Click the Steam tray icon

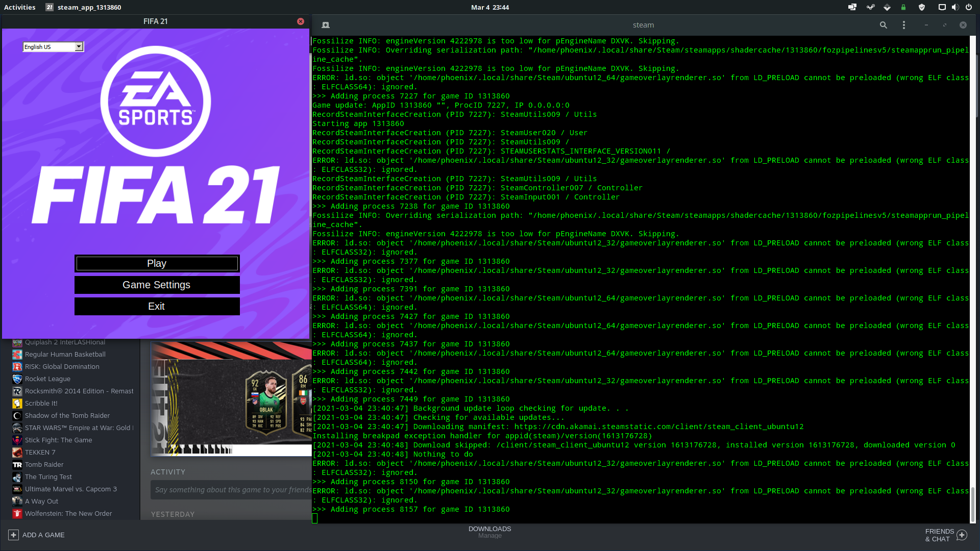(x=871, y=7)
